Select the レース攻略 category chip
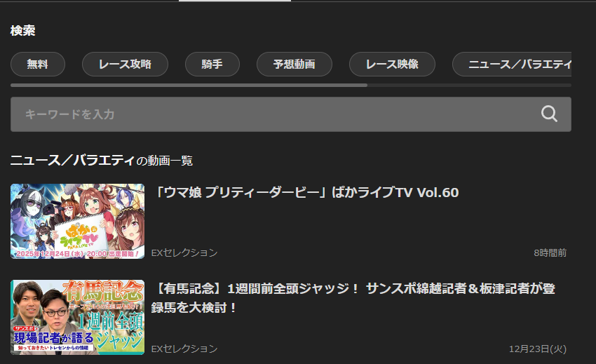The image size is (596, 364). tap(125, 65)
